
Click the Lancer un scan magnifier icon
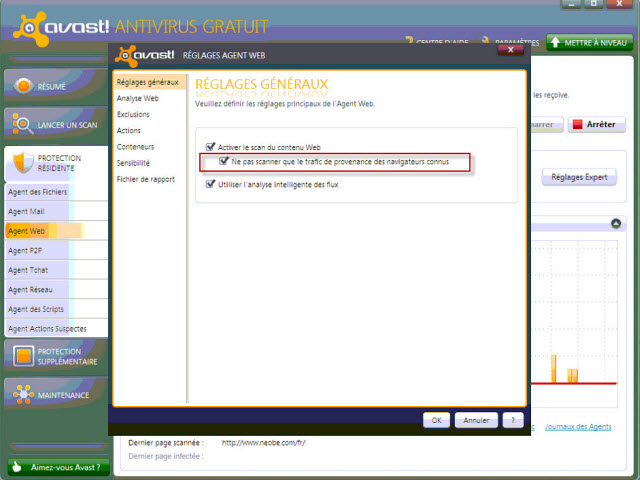tap(22, 124)
